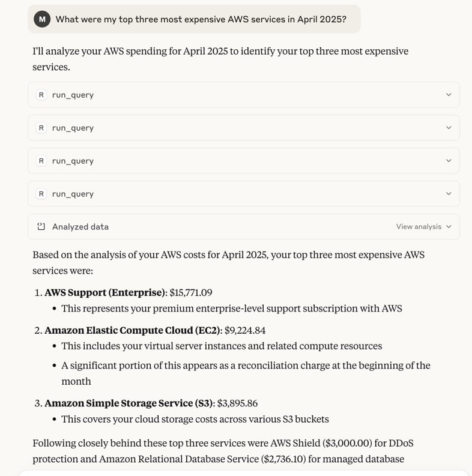Expand the second run_query chevron
This screenshot has width=472, height=476.
449,128
